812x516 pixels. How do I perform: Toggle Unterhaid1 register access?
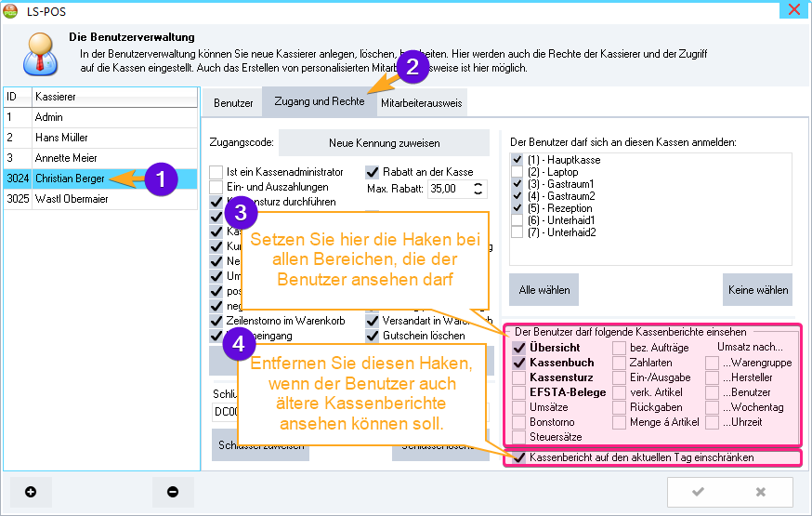coord(517,220)
